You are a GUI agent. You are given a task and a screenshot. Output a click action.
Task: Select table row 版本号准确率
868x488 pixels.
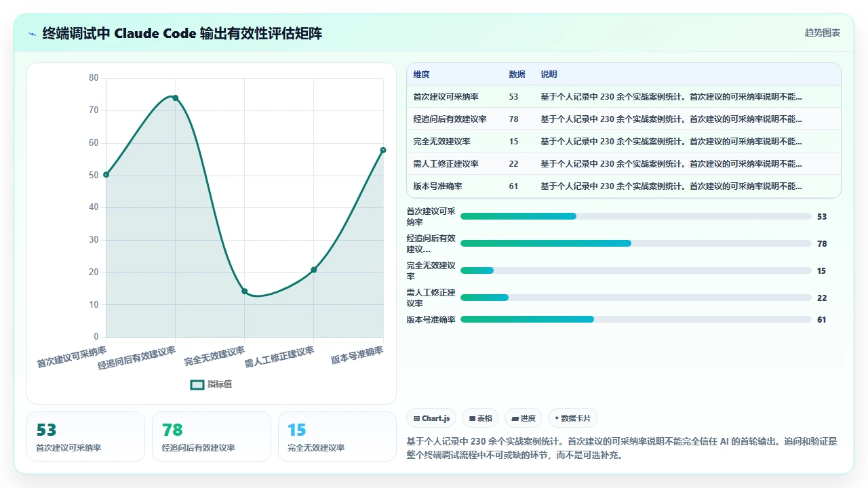[623, 186]
